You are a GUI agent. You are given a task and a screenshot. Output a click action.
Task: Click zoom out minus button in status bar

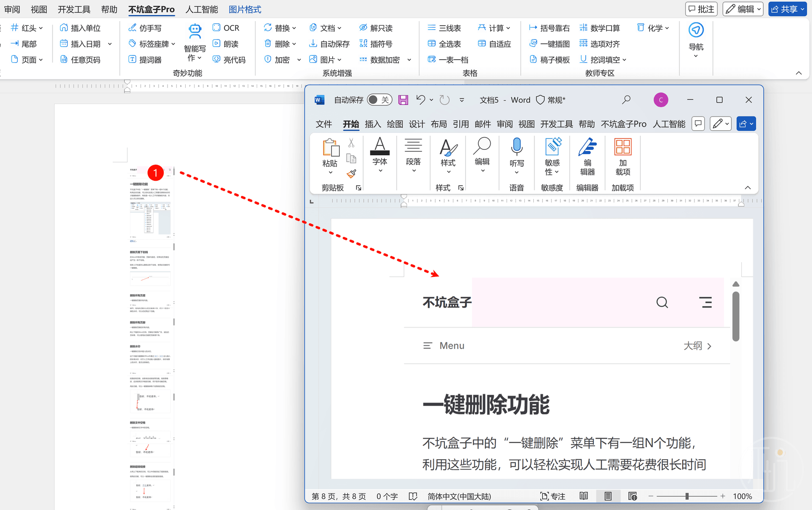pos(651,496)
